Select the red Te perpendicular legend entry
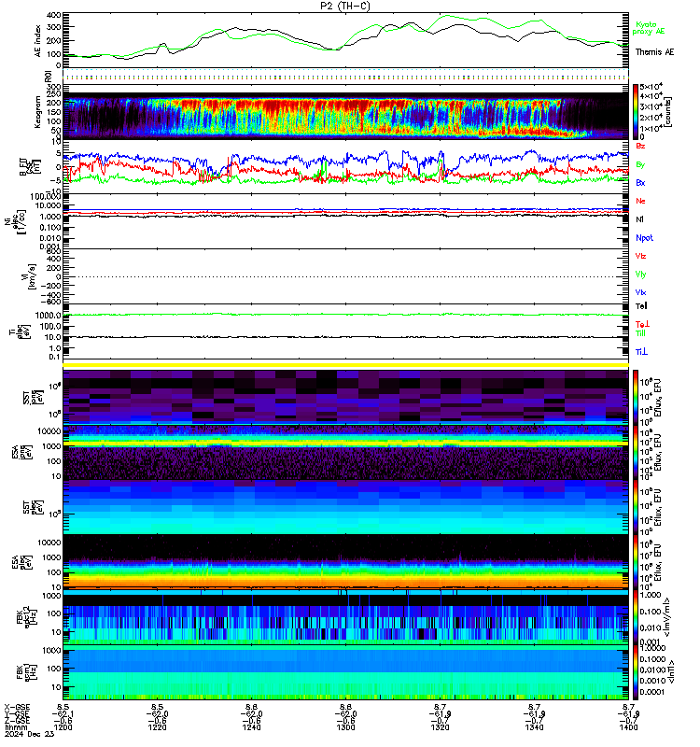This screenshot has width=700, height=747. (642, 324)
